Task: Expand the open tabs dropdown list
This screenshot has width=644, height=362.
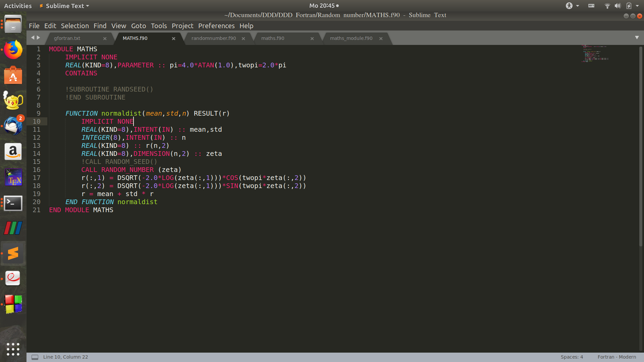Action: pos(637,38)
